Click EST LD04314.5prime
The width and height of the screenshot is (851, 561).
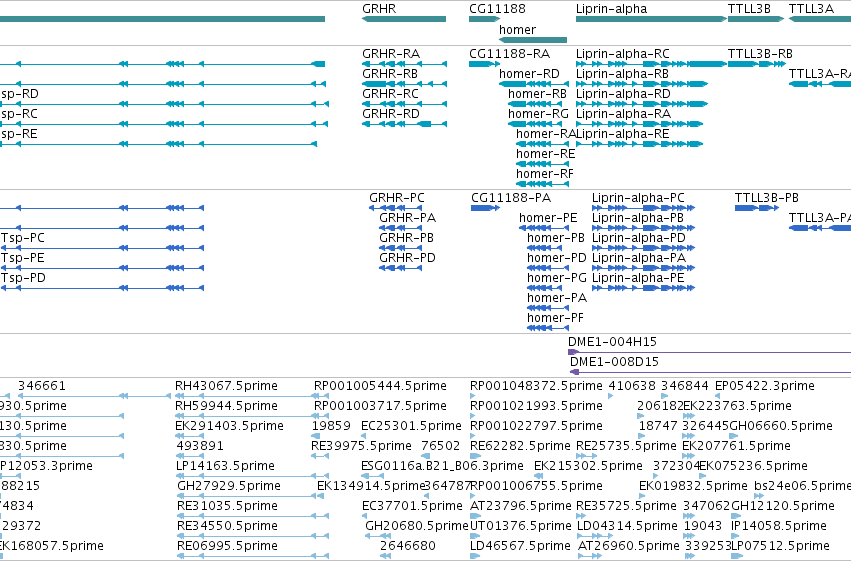pyautogui.click(x=627, y=526)
